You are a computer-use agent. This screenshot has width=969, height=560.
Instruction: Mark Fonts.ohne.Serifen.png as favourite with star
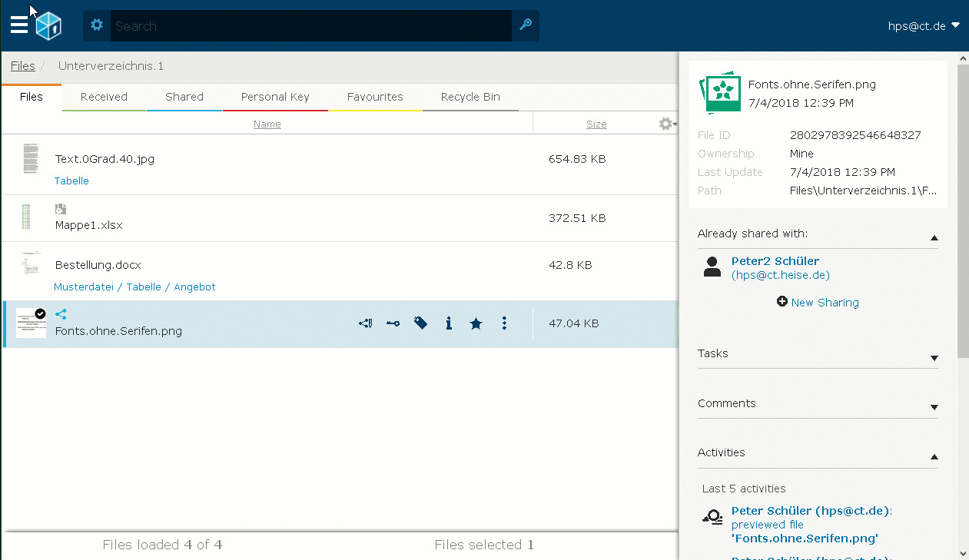pos(476,323)
